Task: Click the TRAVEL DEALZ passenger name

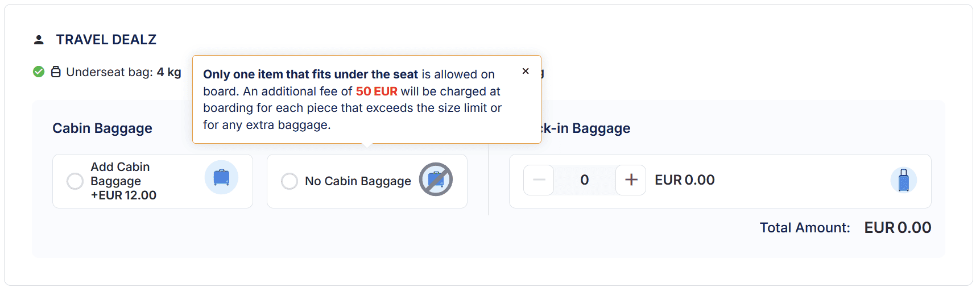Action: 106,40
